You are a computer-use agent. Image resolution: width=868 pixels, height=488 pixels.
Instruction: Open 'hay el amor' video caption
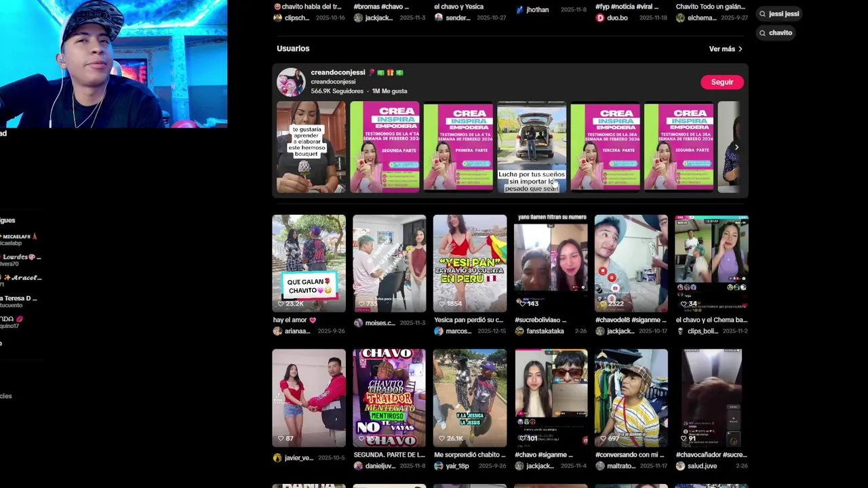click(x=294, y=320)
